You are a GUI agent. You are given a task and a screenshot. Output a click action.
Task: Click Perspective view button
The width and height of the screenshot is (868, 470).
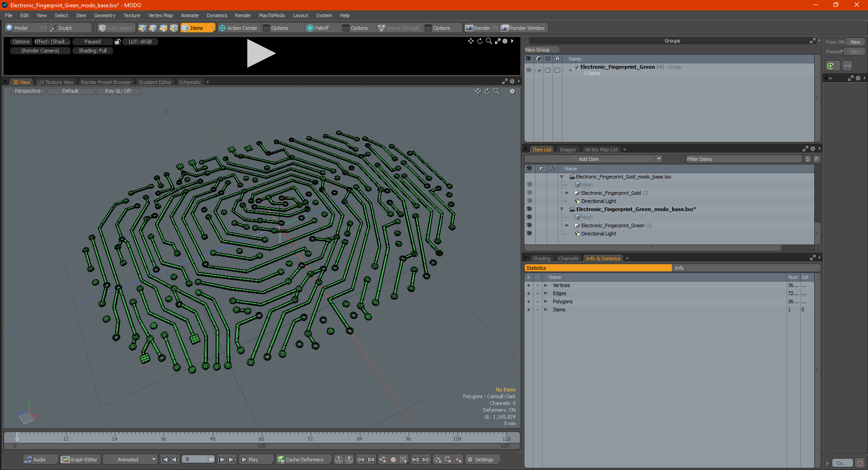pyautogui.click(x=28, y=91)
